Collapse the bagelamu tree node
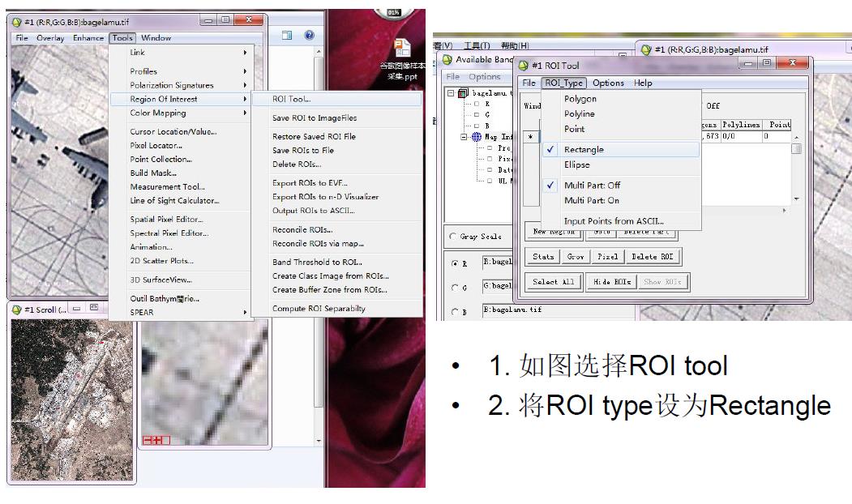 coord(451,93)
